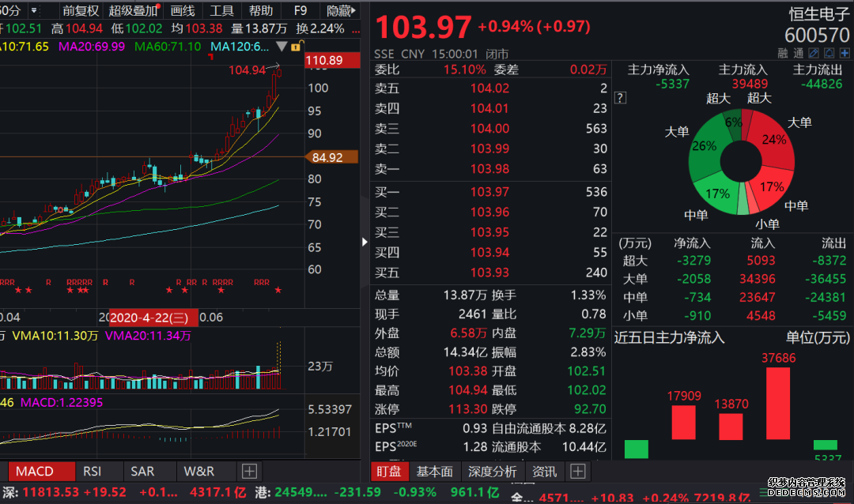Add stock to watchlist with plus icon

coord(843,53)
